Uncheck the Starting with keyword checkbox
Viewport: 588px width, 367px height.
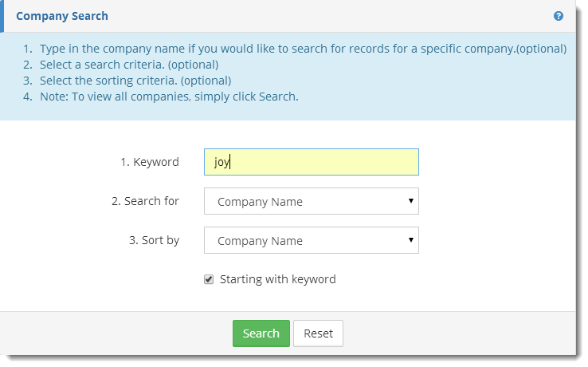209,279
